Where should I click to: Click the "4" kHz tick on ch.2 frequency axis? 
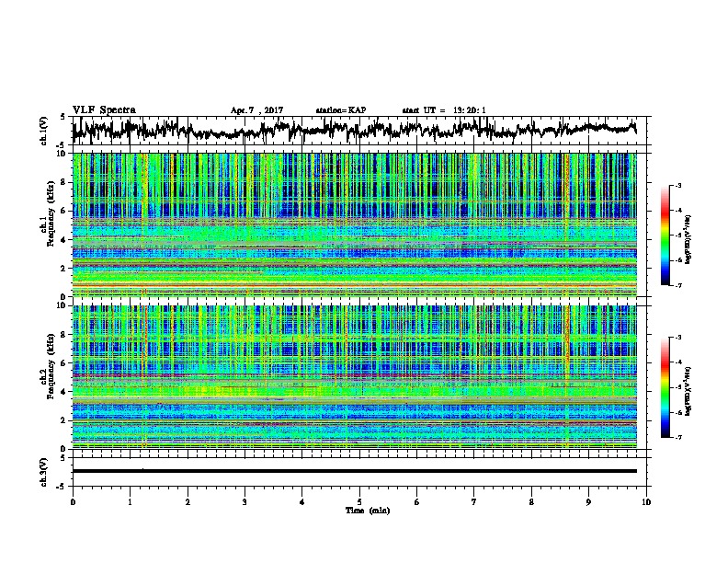pos(65,392)
